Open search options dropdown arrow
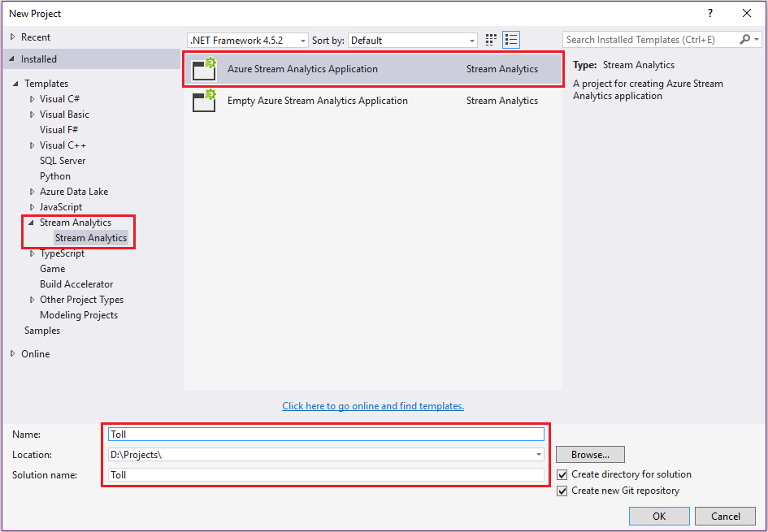Screen dimensions: 768x532 coord(757,40)
